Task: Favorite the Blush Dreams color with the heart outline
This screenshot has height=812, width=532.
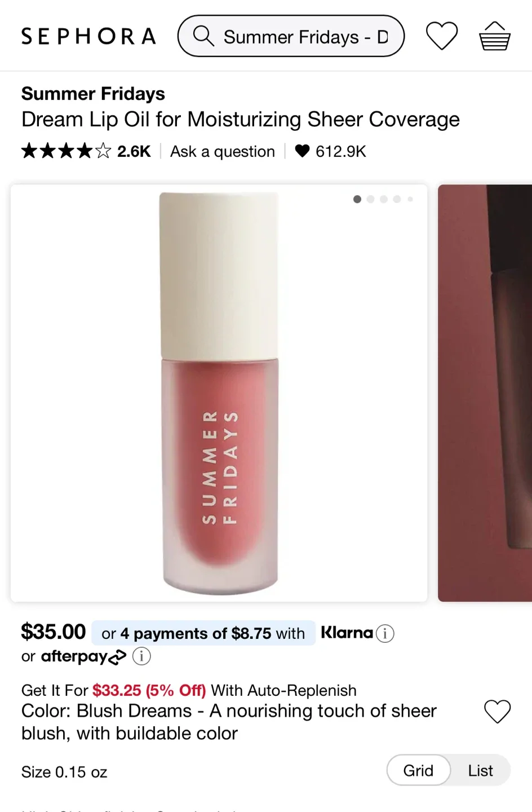Action: 497,712
